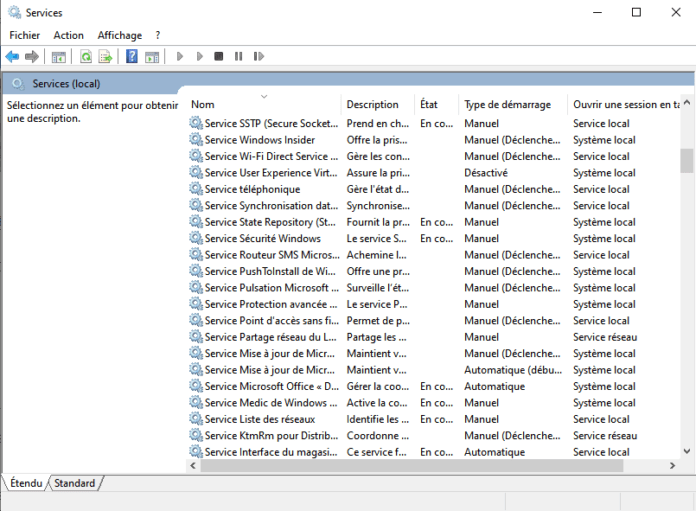
Task: Select Service Windows Insider in the list
Action: point(259,140)
